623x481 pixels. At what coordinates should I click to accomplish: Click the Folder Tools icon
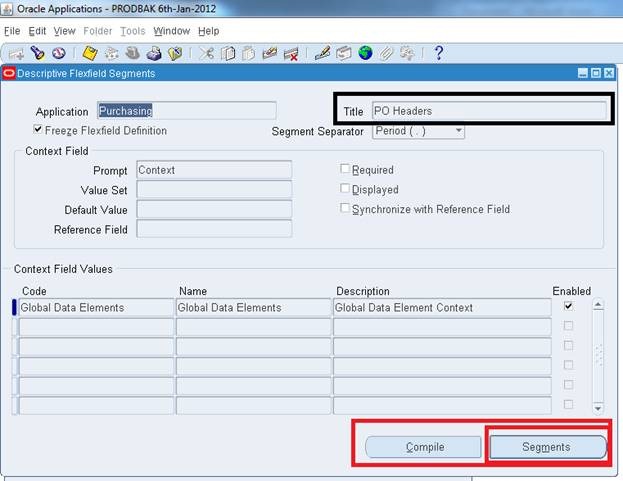[x=407, y=53]
